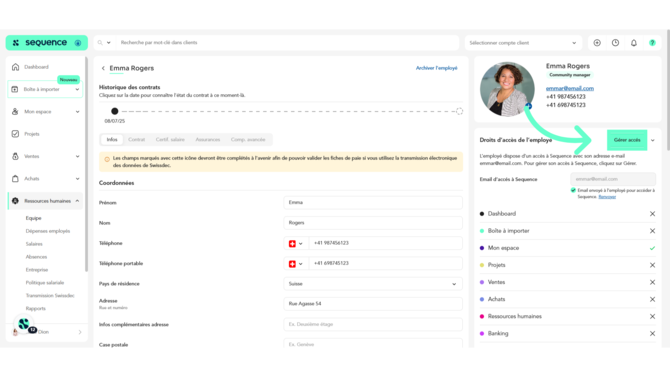Toggle Achats access cross
The width and height of the screenshot is (670, 377).
pos(652,299)
